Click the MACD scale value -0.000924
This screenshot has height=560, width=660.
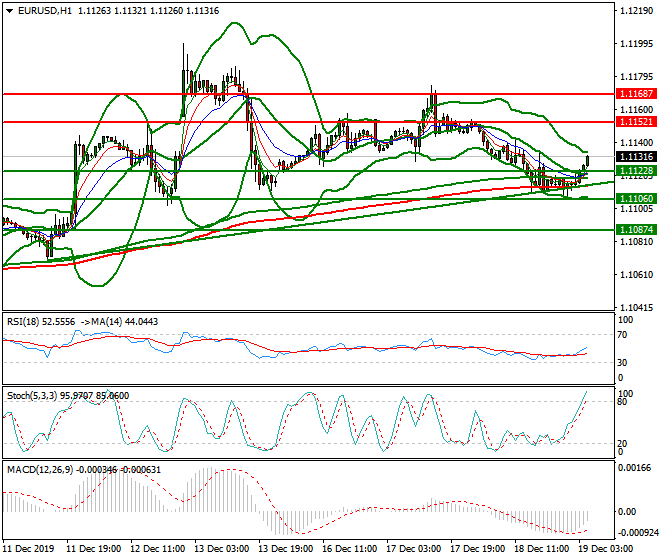pyautogui.click(x=637, y=533)
